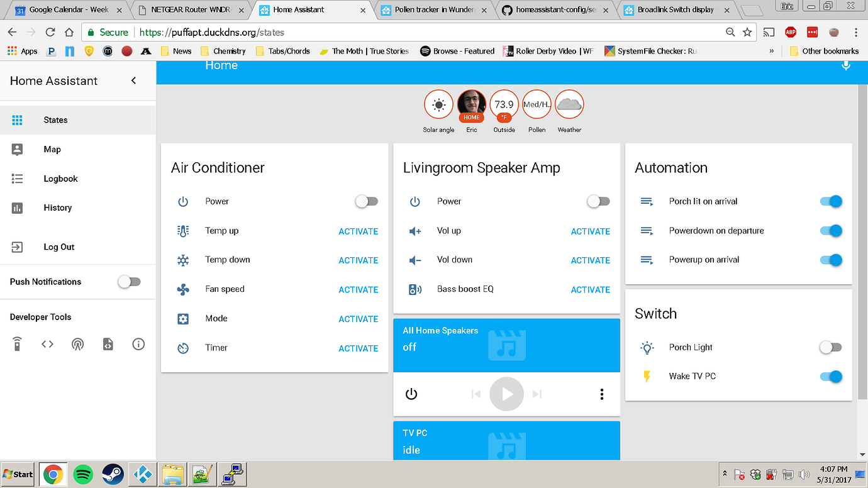
Task: Collapse the Home Assistant sidebar chevron
Action: (x=133, y=80)
